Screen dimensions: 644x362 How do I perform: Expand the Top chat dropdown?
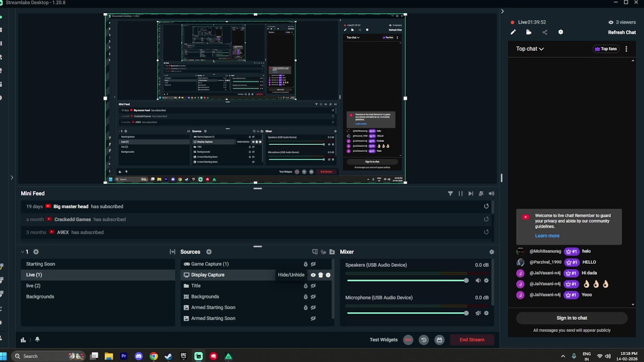click(x=530, y=49)
